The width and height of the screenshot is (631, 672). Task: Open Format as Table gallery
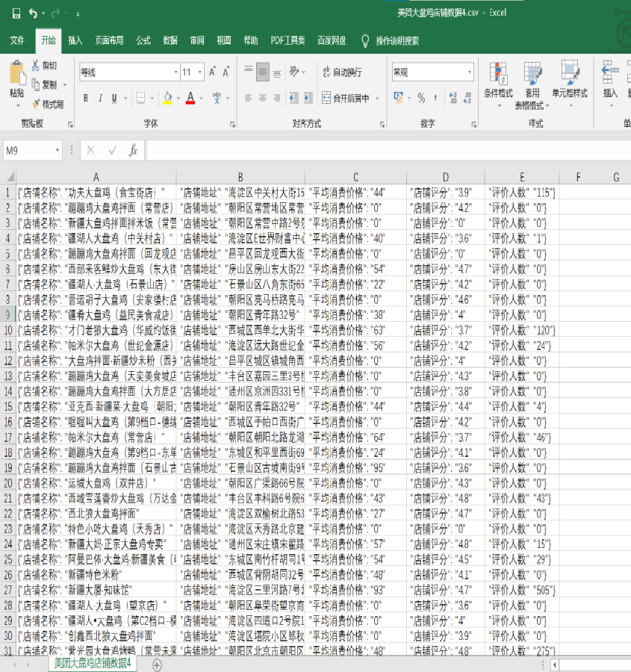coord(532,85)
